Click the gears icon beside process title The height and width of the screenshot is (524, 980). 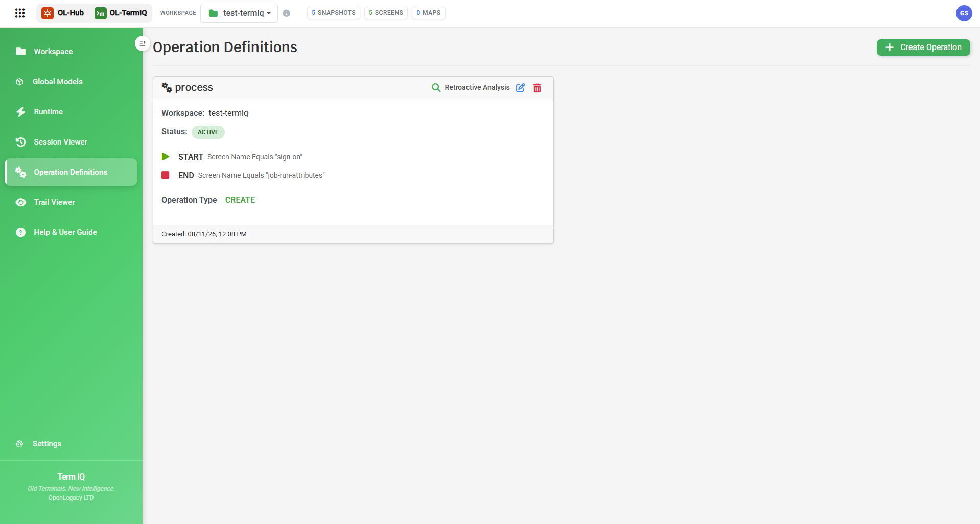(167, 87)
